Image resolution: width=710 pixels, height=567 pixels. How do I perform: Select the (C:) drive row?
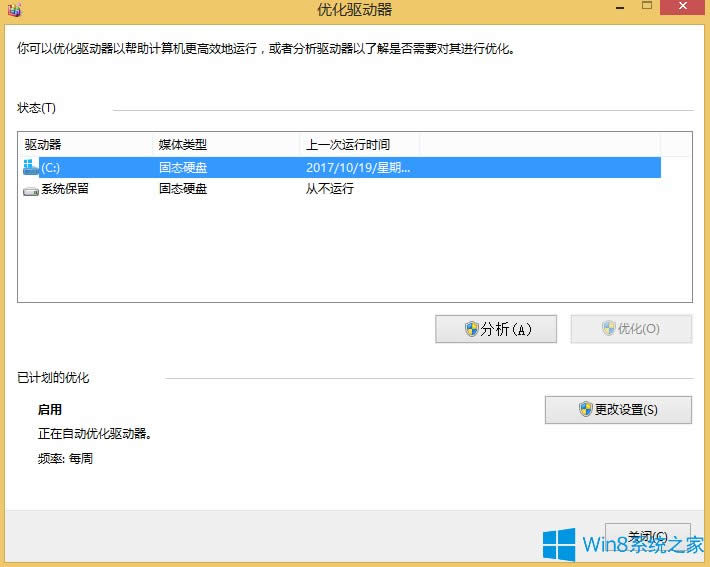pyautogui.click(x=342, y=168)
